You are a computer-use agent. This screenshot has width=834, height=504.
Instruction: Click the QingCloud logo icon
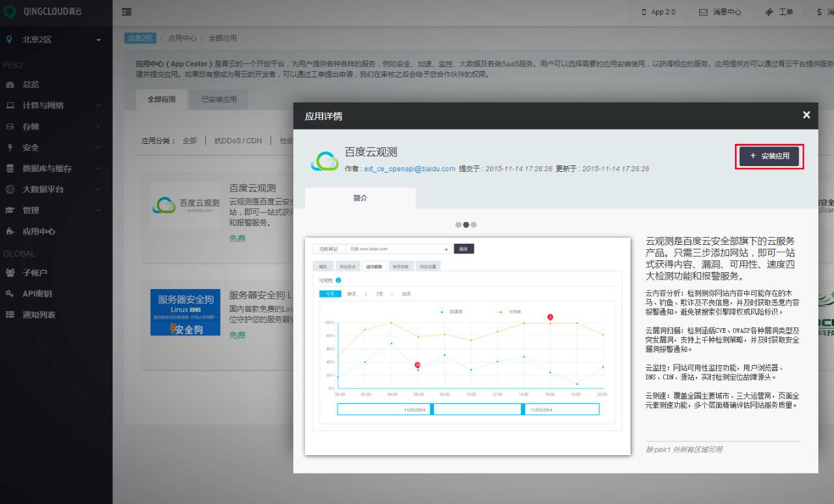(10, 12)
